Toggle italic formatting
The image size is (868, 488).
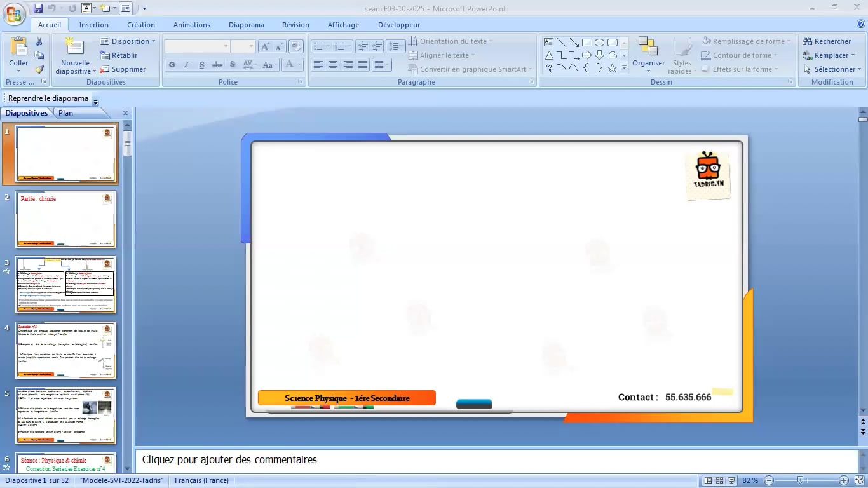[187, 65]
